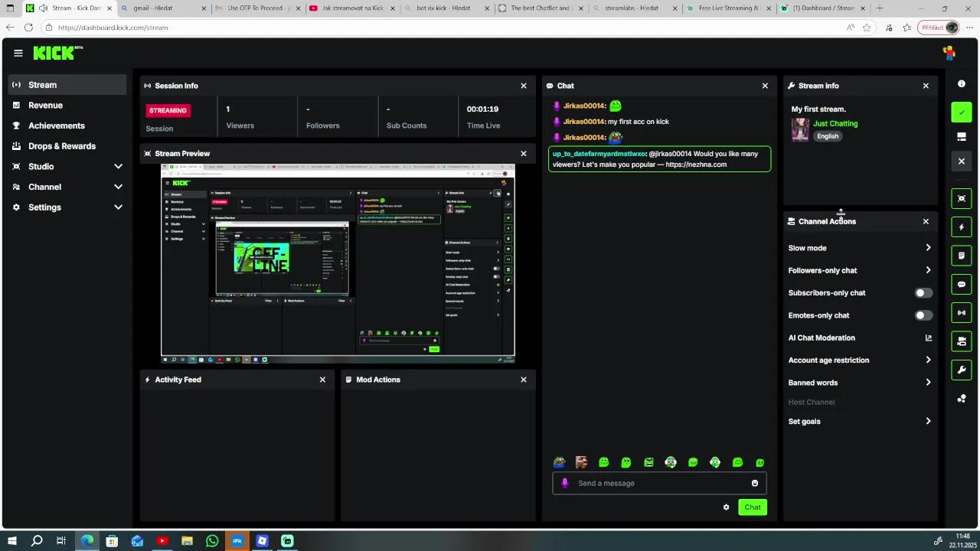
Task: Open File Explorer from the taskbar
Action: 187,541
